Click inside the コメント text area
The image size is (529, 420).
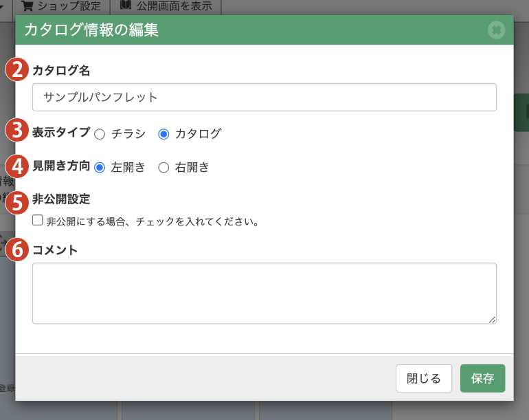tap(264, 293)
